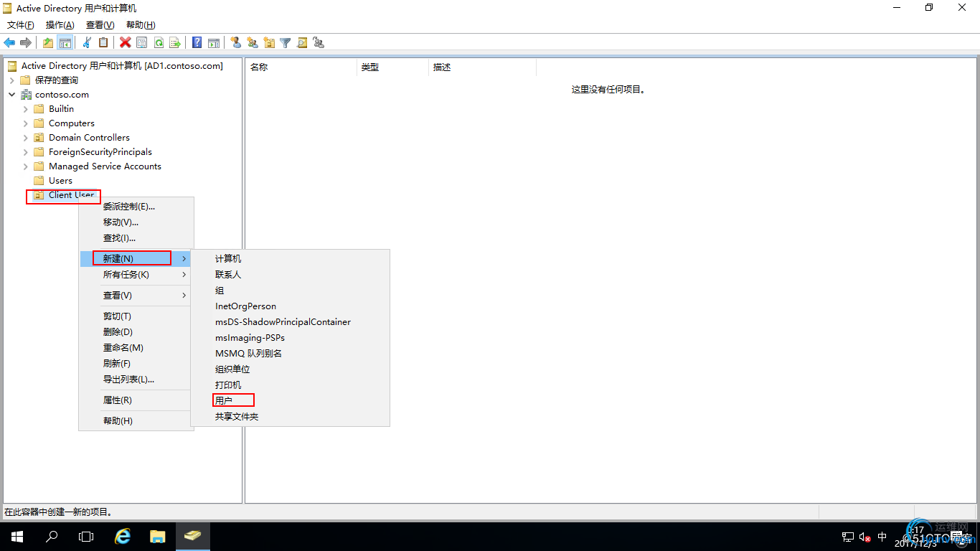The image size is (980, 551).
Task: Choose 移动(V)... from the context menu
Action: [136, 222]
